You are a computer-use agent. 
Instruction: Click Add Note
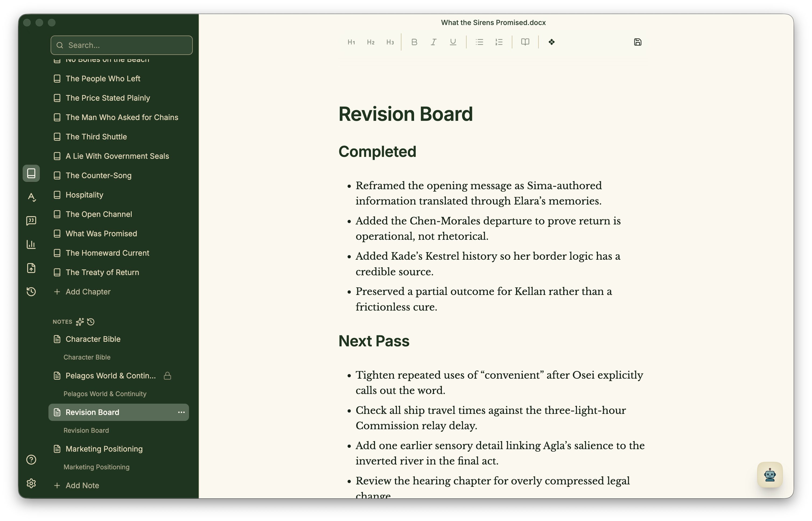tap(118, 485)
